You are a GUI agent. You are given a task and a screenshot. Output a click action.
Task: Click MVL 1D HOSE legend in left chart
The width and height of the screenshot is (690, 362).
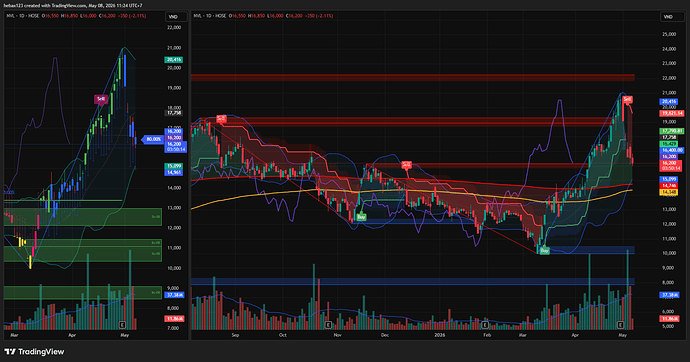22,16
